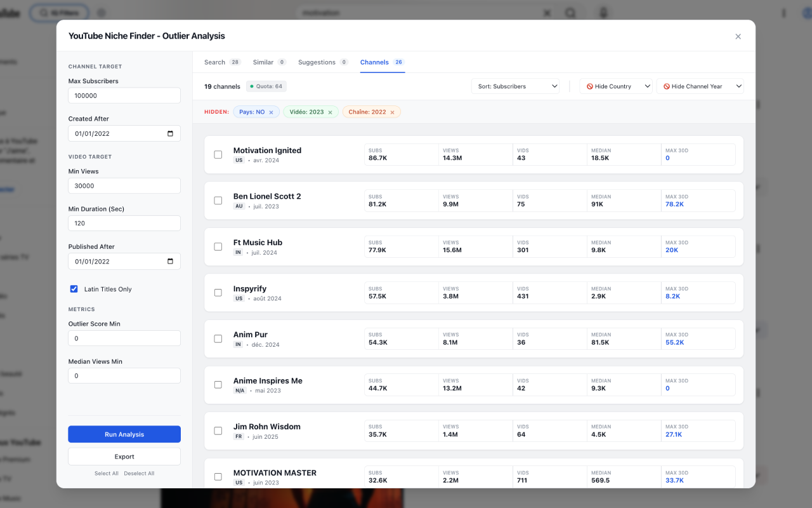Tick the Ft Music Hub checkbox
The width and height of the screenshot is (812, 508).
pos(218,246)
